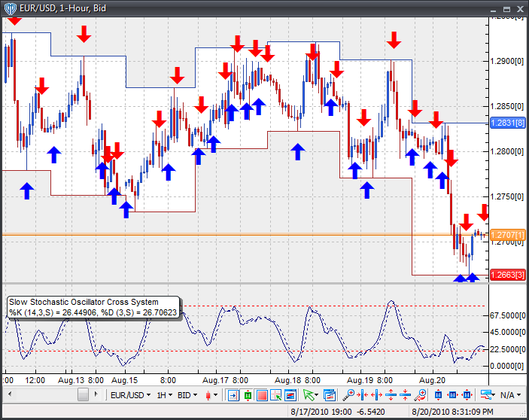This screenshot has height=420, width=529.
Task: Click the zoom-in magnifier icon
Action: click(348, 394)
